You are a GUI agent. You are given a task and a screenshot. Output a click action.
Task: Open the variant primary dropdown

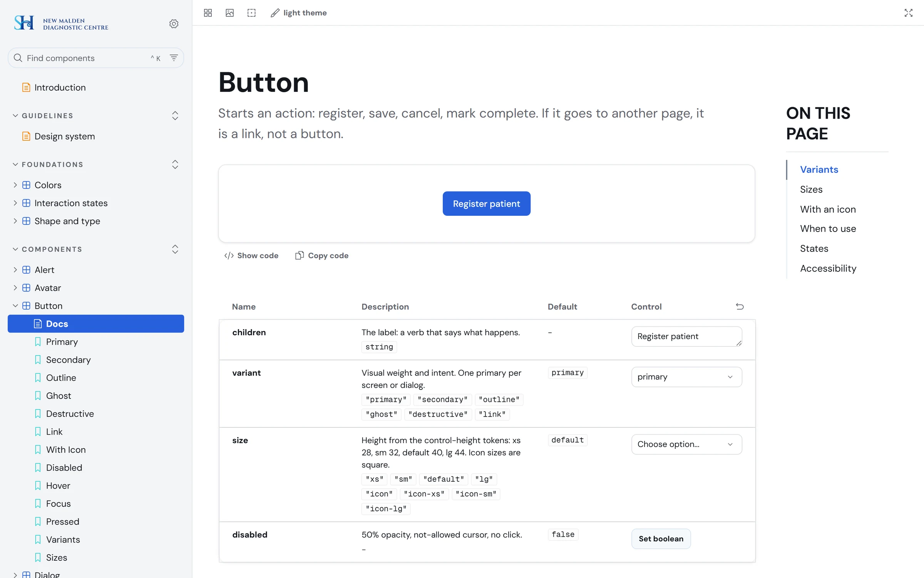click(x=686, y=377)
